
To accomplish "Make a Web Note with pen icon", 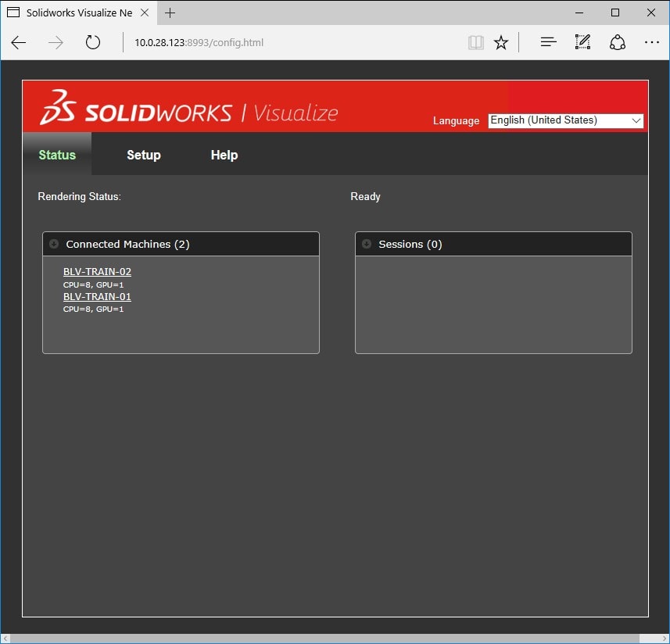I will [x=583, y=42].
